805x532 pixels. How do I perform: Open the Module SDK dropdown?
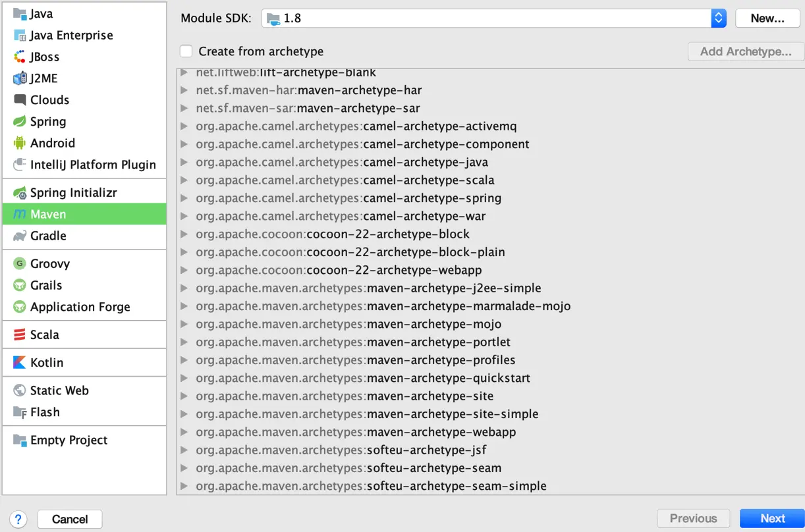tap(494, 18)
